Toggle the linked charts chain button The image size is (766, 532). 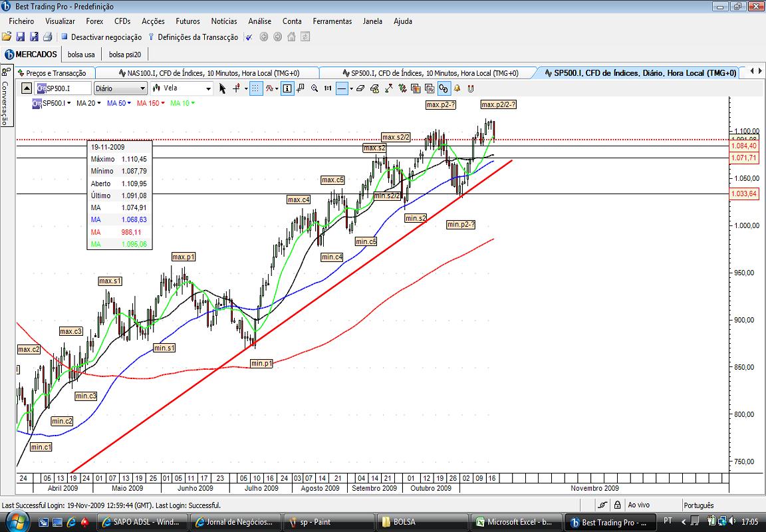[444, 88]
